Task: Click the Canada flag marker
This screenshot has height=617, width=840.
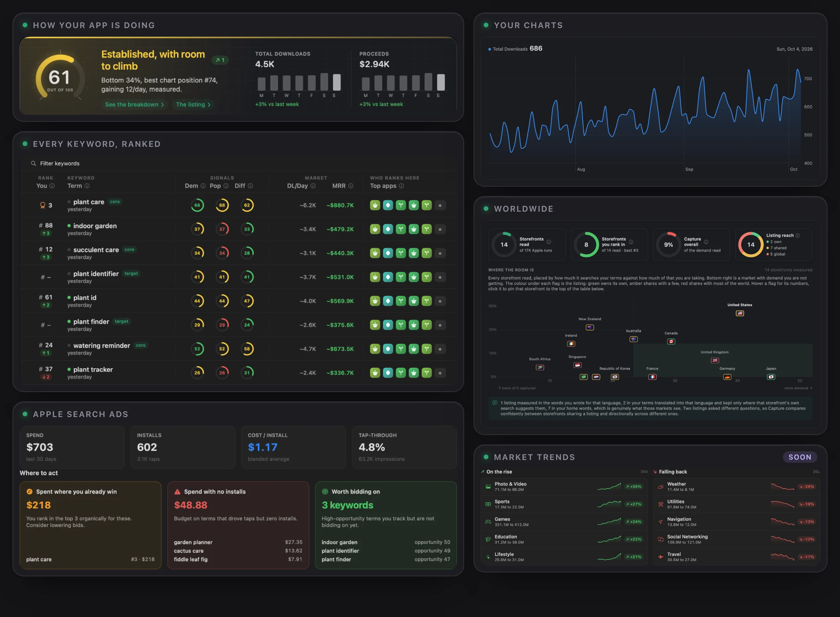Action: [x=671, y=341]
